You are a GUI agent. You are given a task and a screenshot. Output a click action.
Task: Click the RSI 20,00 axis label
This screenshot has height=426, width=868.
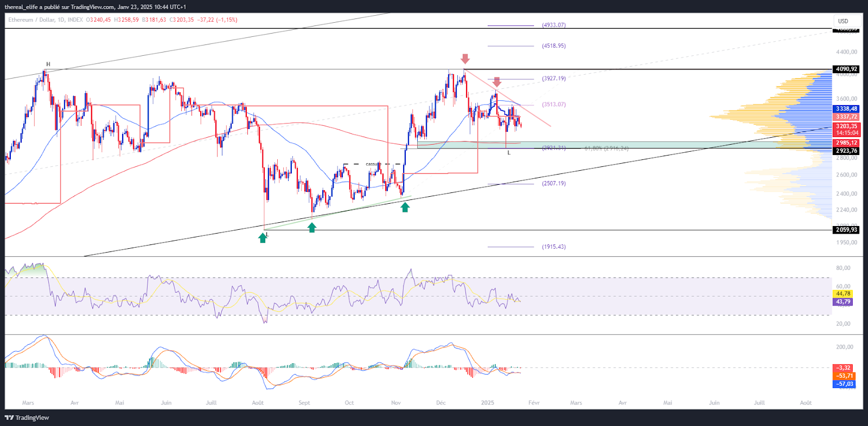click(843, 324)
